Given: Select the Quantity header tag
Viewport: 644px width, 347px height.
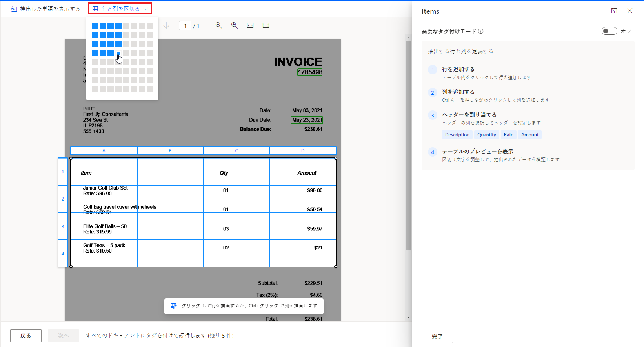Looking at the screenshot, I should click(487, 135).
